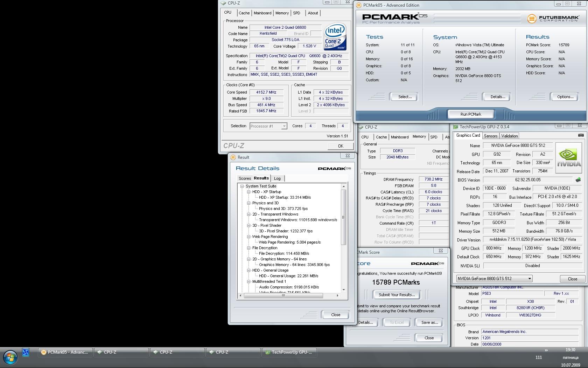Collapse 2D - Transparent Windows node
This screenshot has width=588, height=368.
248,214
